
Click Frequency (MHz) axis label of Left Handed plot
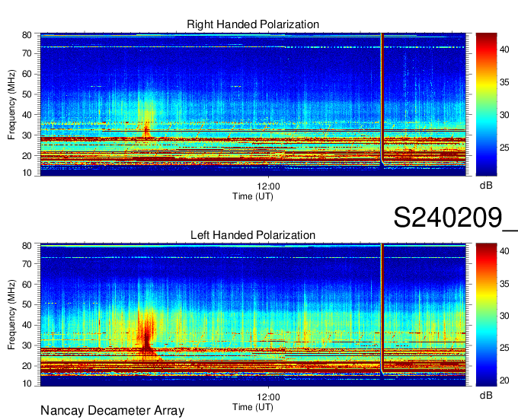tap(11, 315)
